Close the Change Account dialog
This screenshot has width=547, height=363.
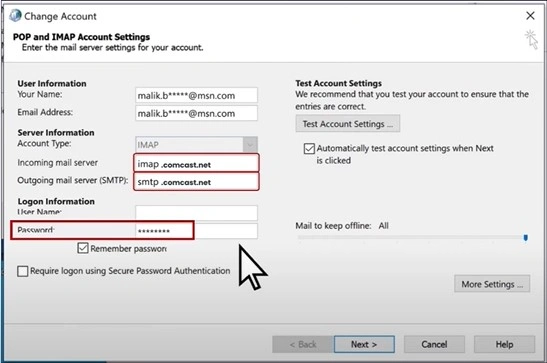click(x=530, y=15)
